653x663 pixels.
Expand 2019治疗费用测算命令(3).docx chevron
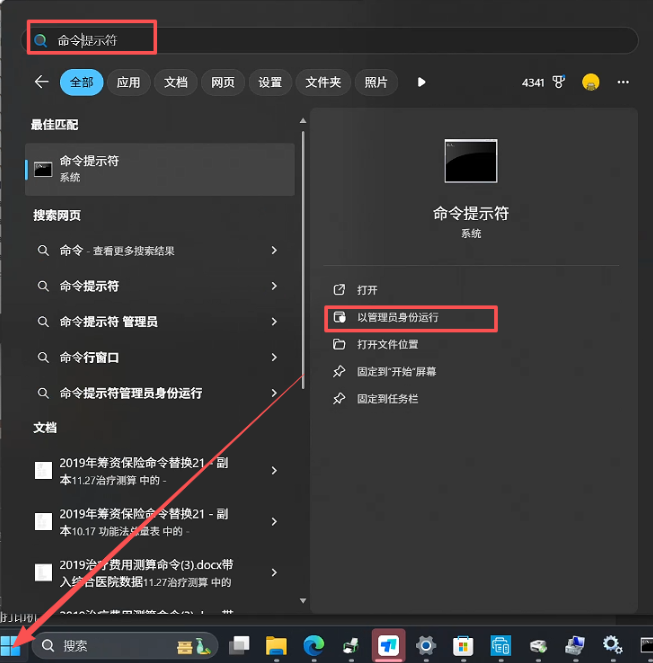274,572
